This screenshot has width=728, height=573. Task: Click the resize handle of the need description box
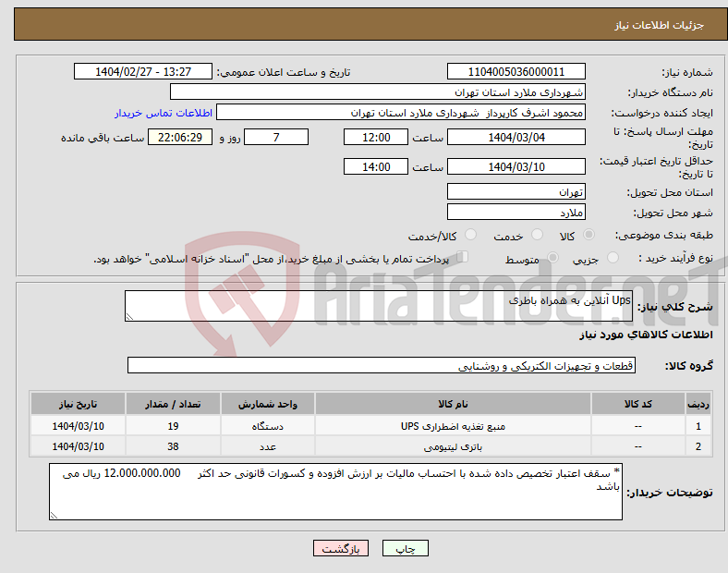click(129, 317)
